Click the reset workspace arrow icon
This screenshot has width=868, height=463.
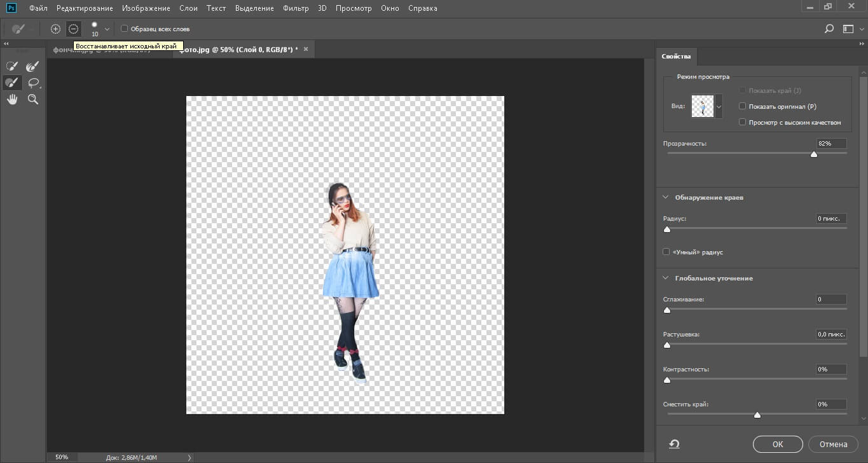click(x=673, y=444)
